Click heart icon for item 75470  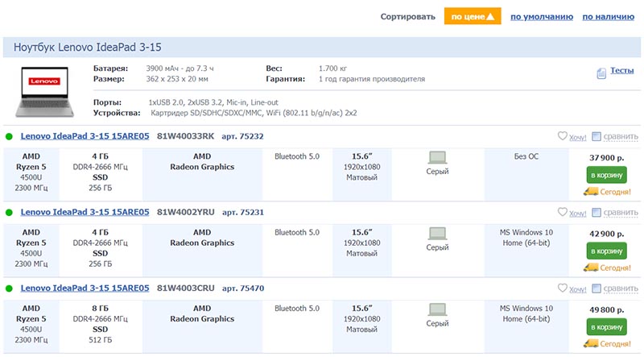pyautogui.click(x=562, y=288)
